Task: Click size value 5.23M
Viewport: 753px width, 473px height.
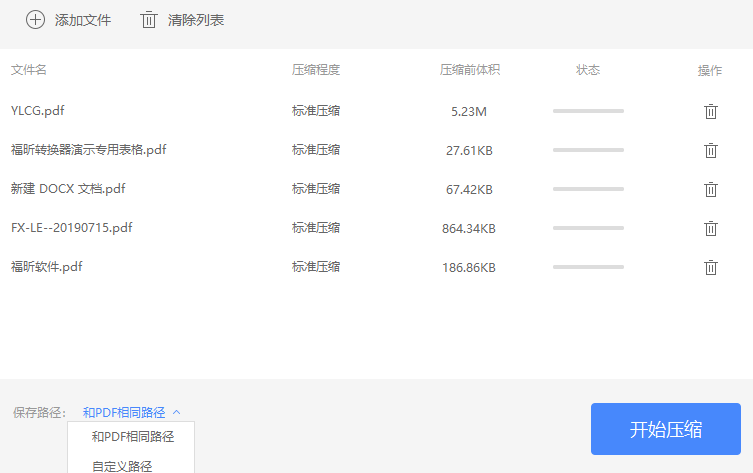Action: point(469,112)
